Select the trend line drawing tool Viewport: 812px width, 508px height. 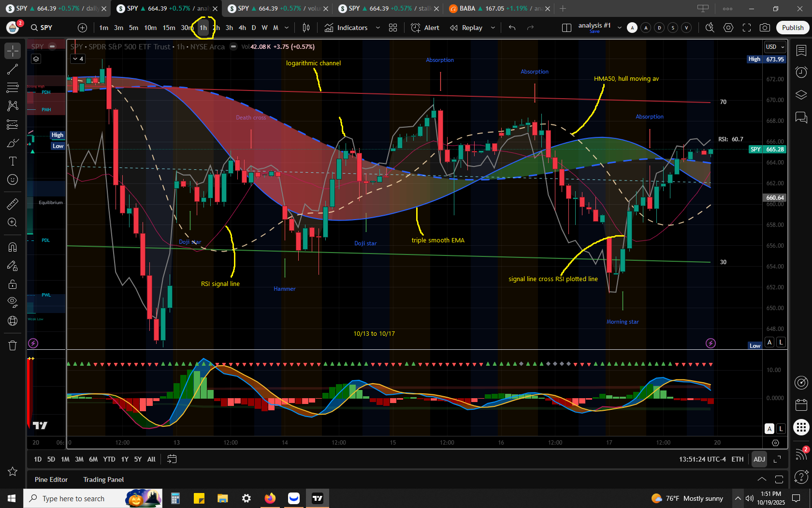pyautogui.click(x=13, y=70)
